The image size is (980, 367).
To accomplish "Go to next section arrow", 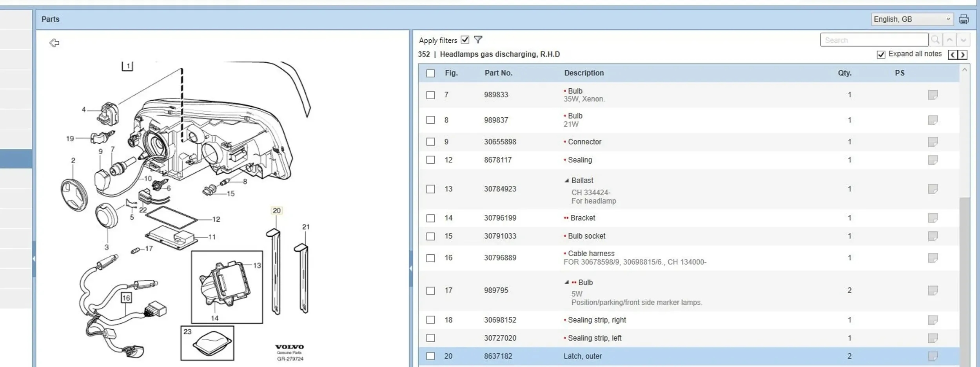I will (x=962, y=55).
